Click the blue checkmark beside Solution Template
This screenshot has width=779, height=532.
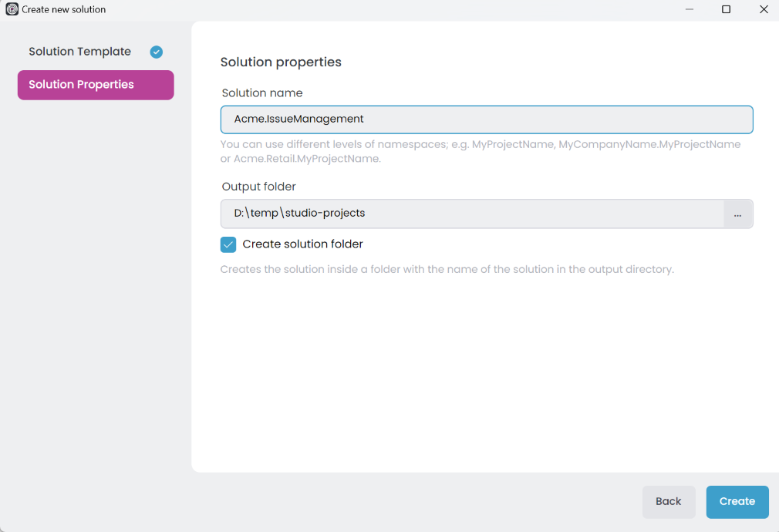tap(156, 52)
